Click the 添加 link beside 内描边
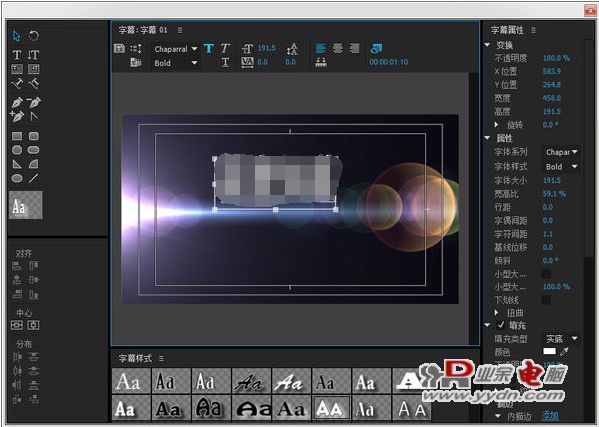The height and width of the screenshot is (427, 599). [x=550, y=416]
